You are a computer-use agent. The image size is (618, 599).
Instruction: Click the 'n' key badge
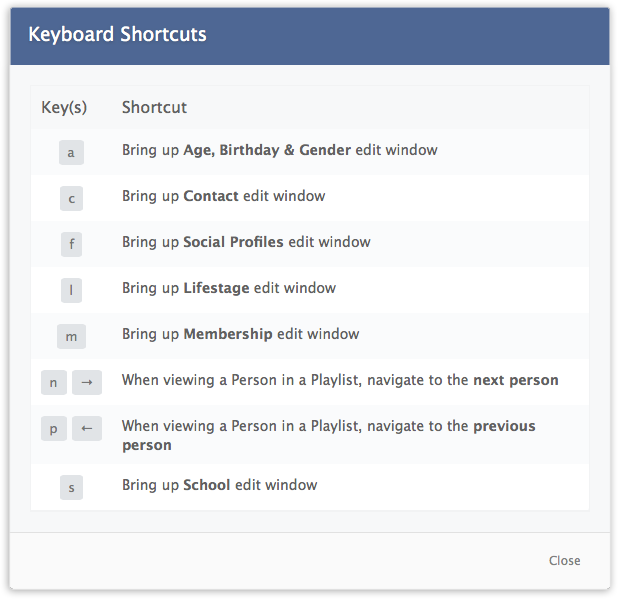54,382
